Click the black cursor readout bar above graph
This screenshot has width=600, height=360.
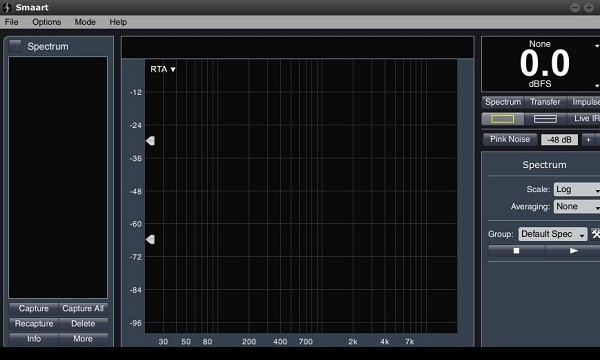point(298,47)
